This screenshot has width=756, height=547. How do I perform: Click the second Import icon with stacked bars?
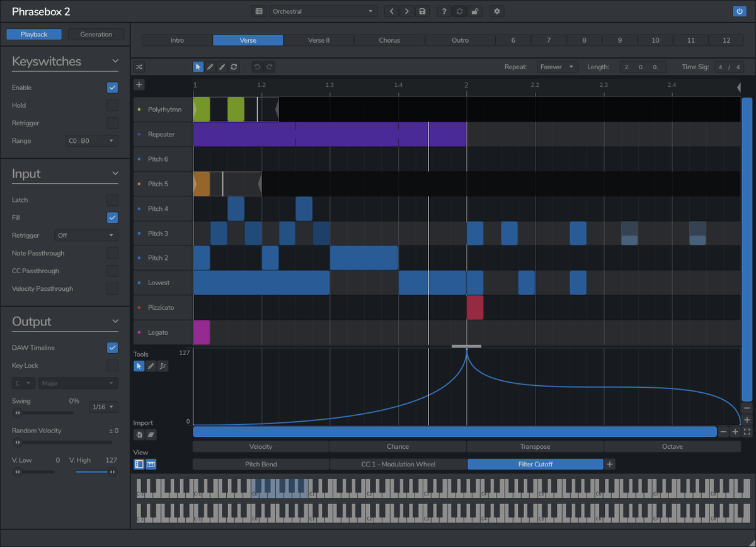pos(151,434)
